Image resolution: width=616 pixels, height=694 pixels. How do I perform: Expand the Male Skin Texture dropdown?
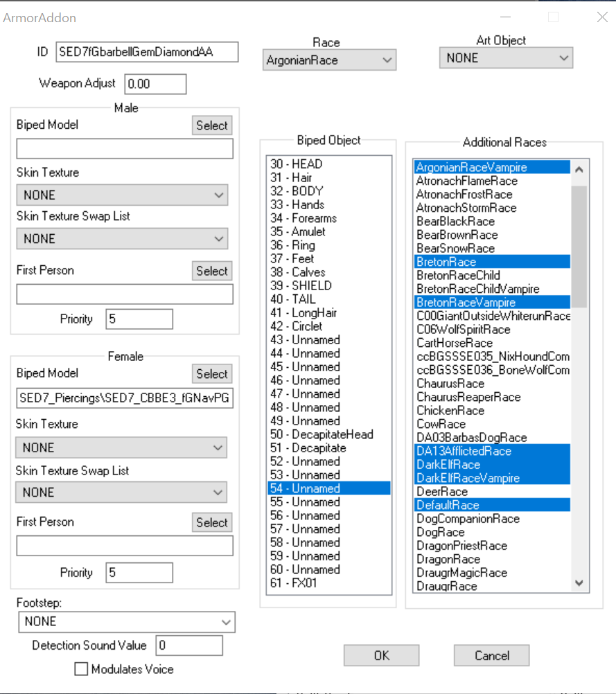point(122,195)
